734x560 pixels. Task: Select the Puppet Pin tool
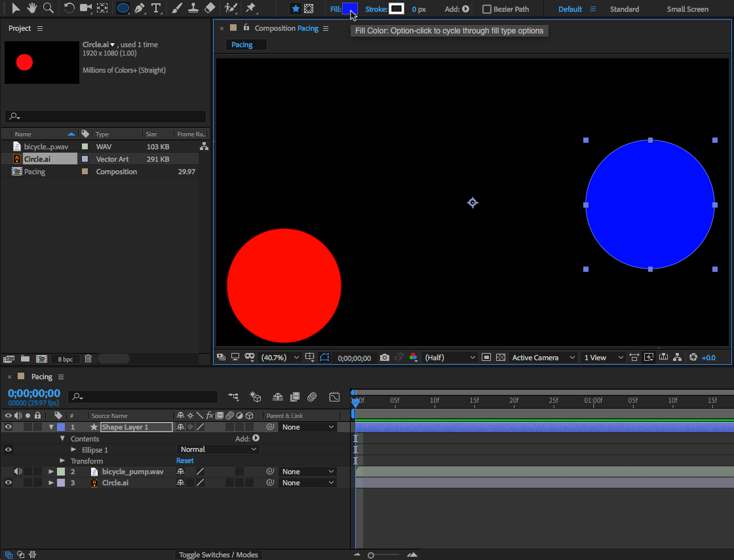pos(250,9)
